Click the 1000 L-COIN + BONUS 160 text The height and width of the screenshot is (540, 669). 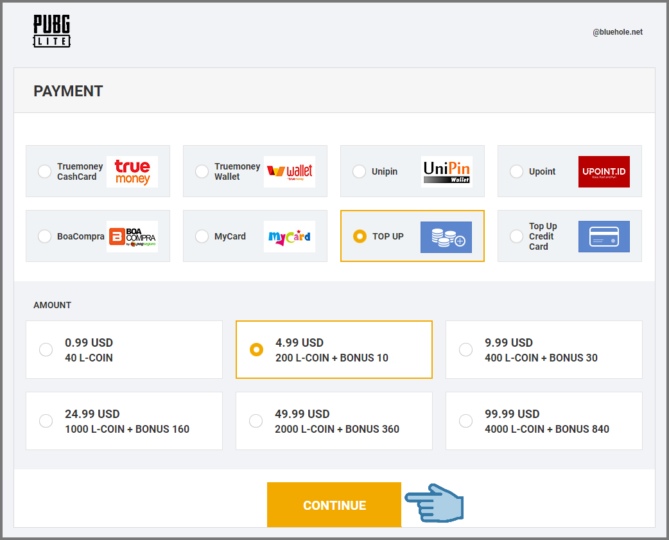pyautogui.click(x=127, y=429)
